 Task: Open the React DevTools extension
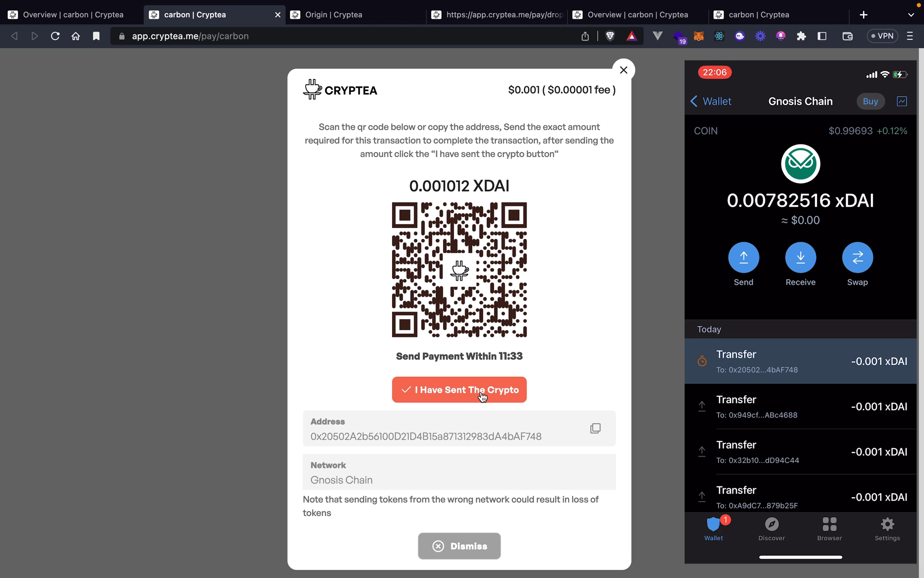coord(719,36)
